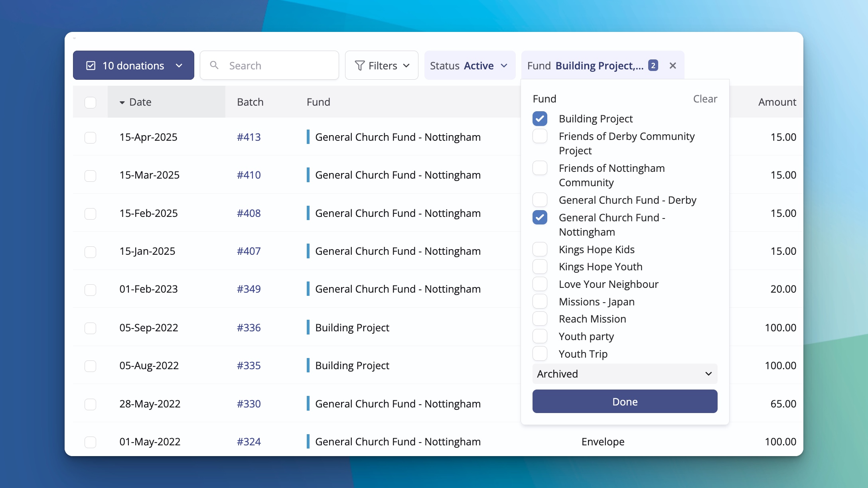
Task: Click the sort arrow next to Date column
Action: click(122, 102)
